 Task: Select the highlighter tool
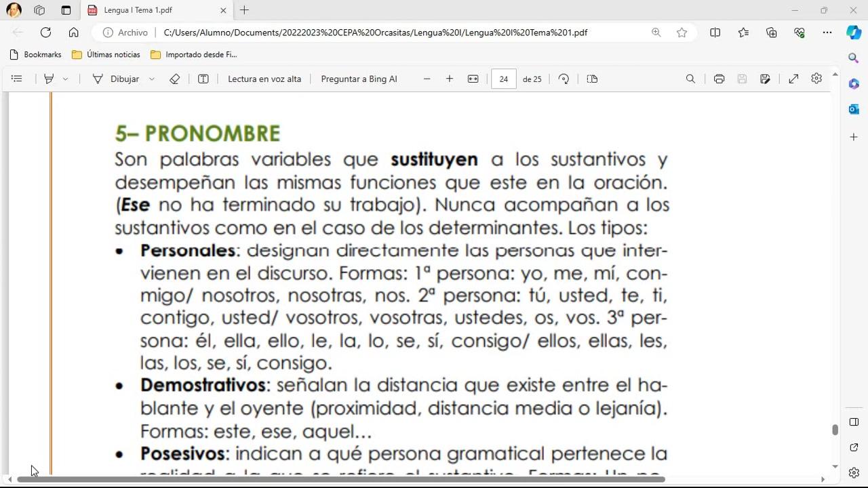[49, 79]
